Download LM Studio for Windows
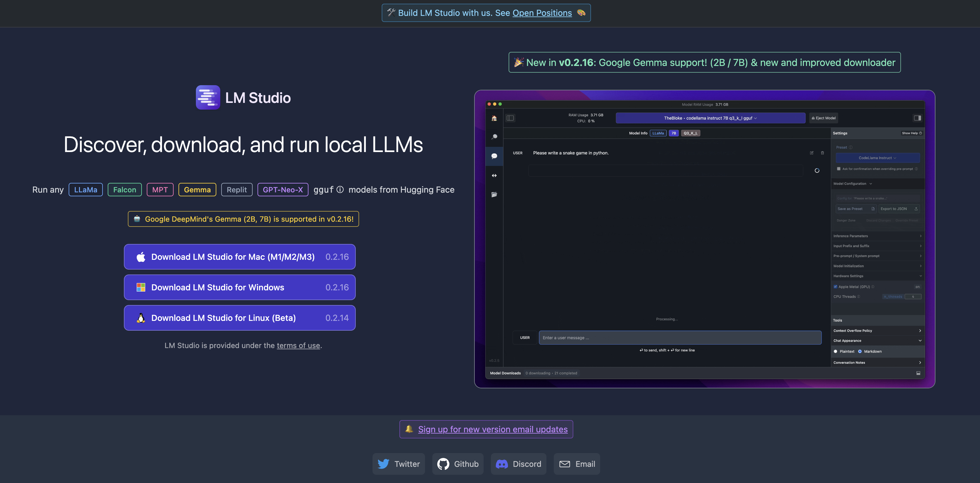The image size is (980, 483). coord(240,287)
